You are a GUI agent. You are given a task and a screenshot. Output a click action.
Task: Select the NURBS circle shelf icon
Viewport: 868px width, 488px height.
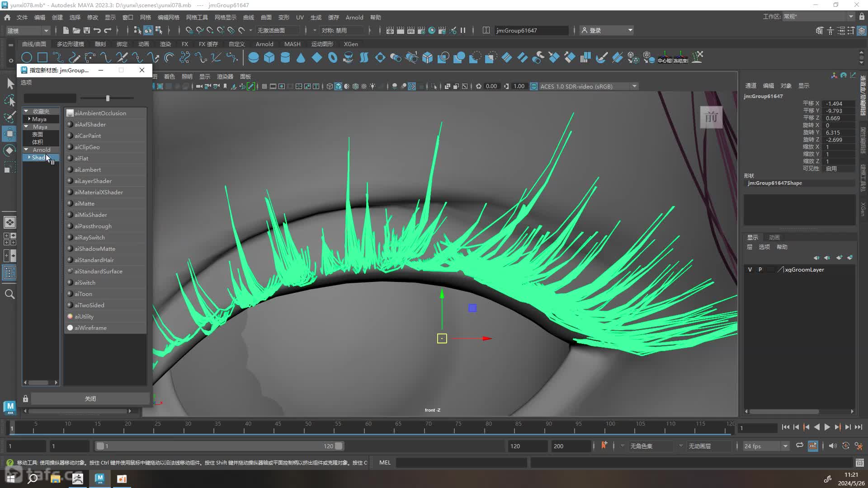(27, 57)
